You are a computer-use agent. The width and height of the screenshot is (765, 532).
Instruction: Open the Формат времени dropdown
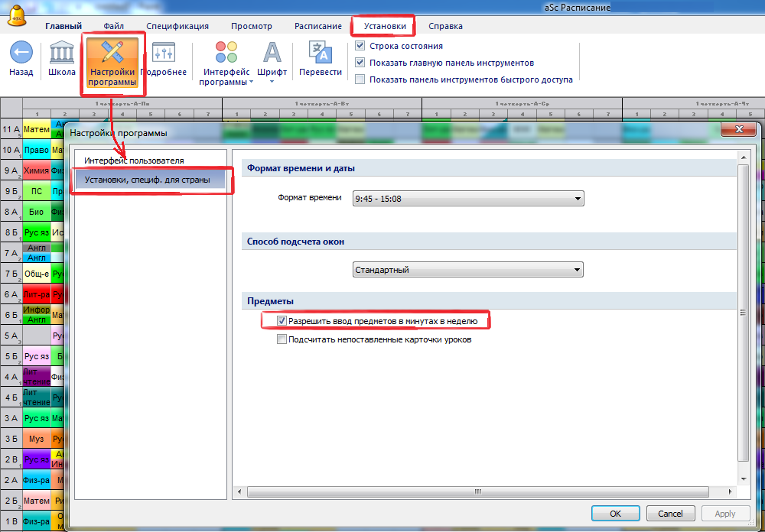point(468,199)
